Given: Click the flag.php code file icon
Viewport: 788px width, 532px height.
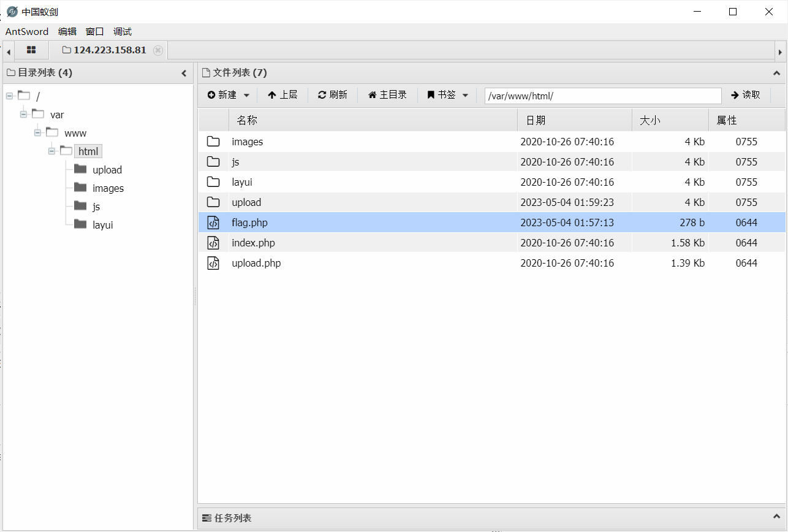Looking at the screenshot, I should pyautogui.click(x=213, y=222).
